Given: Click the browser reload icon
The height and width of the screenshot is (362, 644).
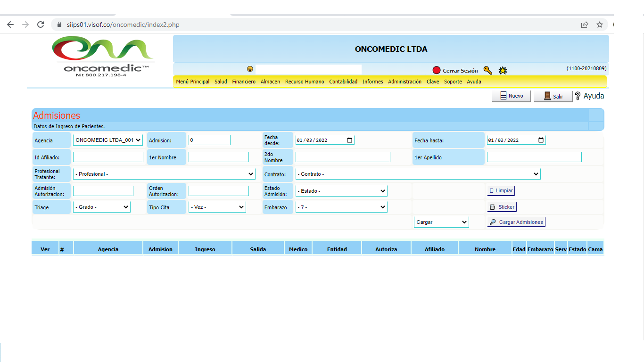Looking at the screenshot, I should tap(41, 25).
